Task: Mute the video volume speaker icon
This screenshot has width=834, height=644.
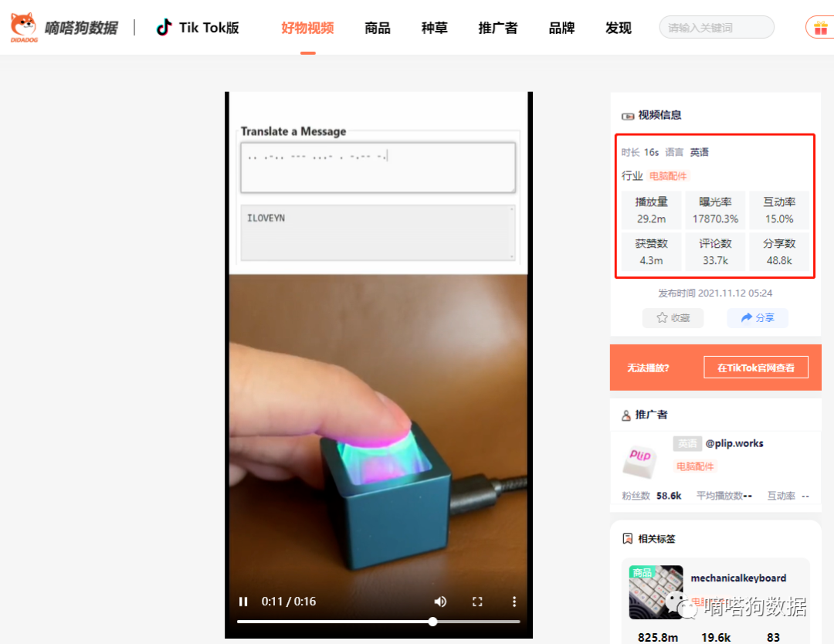Action: pos(440,602)
